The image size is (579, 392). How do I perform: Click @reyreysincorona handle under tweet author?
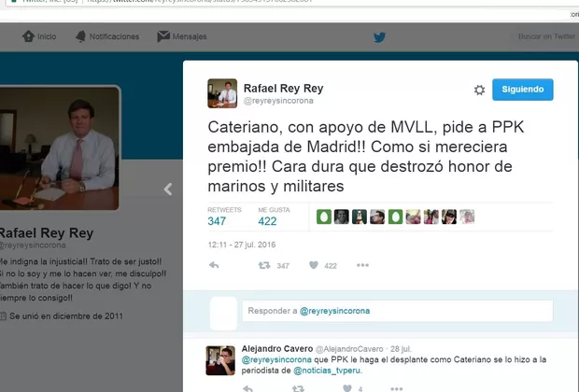278,101
